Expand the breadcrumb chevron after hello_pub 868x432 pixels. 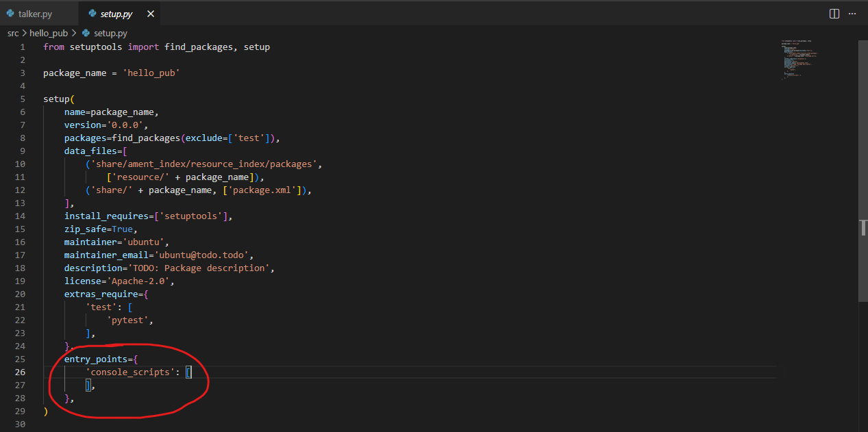tap(74, 33)
